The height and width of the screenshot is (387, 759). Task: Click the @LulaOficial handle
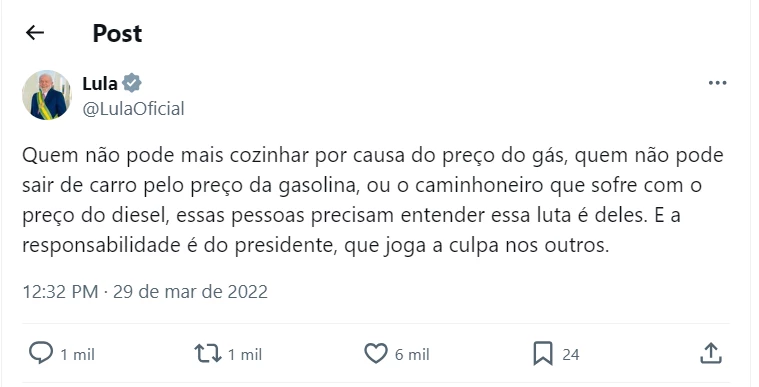click(133, 108)
